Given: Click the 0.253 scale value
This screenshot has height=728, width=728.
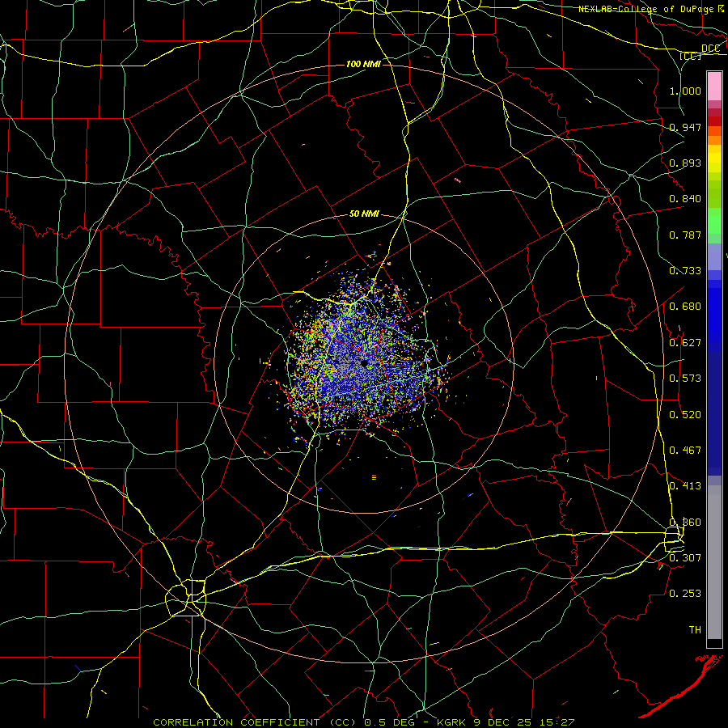Looking at the screenshot, I should (x=685, y=594).
